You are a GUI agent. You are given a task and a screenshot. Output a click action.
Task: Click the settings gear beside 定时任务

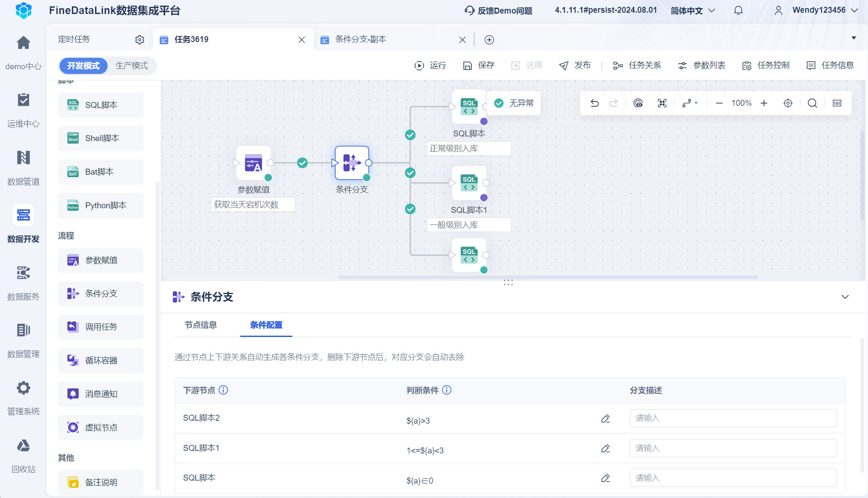(139, 40)
